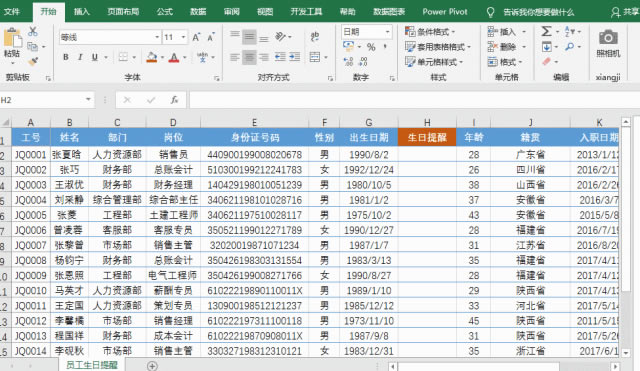Toggle Italic formatting
Screen dimensions: 640x371
(80, 57)
